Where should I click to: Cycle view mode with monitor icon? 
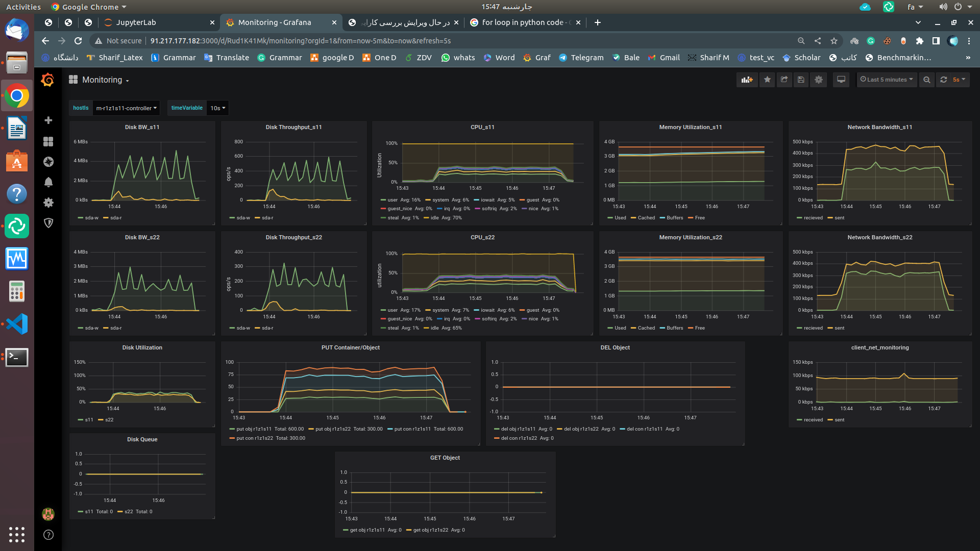pos(841,80)
